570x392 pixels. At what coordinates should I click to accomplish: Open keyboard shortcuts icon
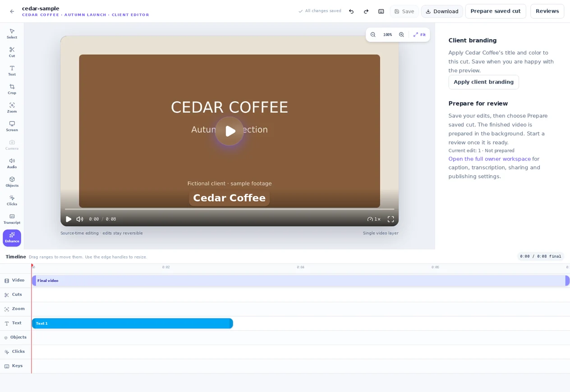(381, 11)
